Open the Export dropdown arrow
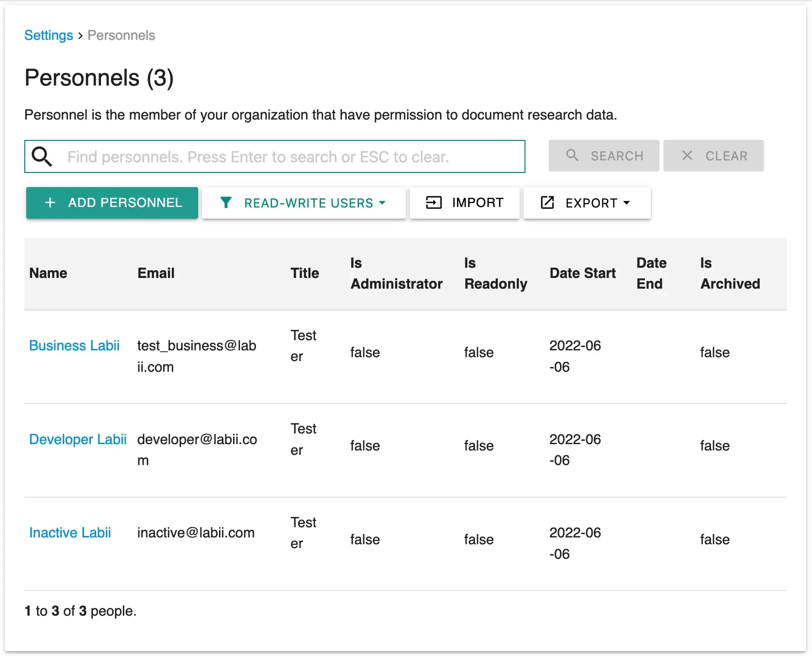 click(626, 203)
